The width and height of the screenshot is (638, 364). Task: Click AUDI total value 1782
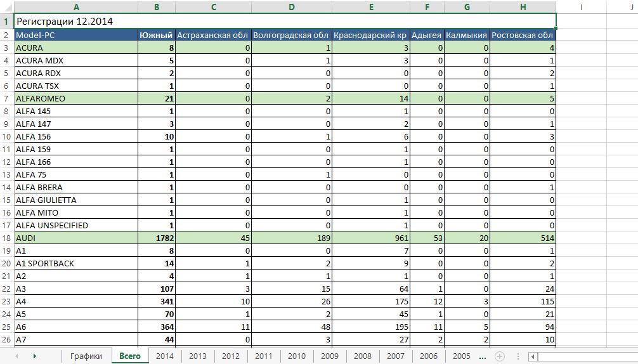(x=157, y=238)
